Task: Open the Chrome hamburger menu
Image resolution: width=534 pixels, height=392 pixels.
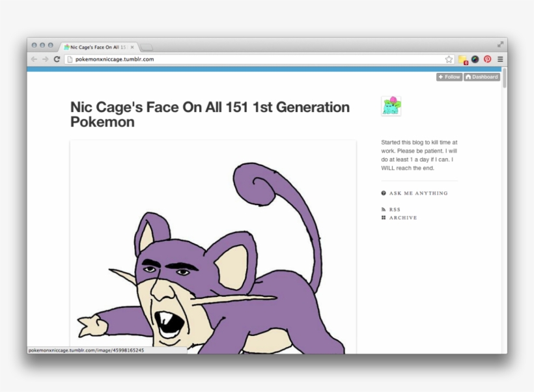Action: [500, 59]
